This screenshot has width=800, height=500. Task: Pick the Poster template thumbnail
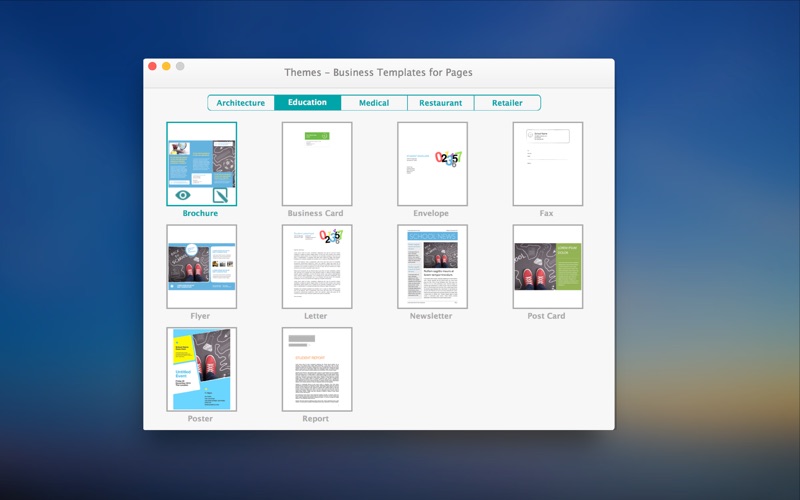coord(202,369)
